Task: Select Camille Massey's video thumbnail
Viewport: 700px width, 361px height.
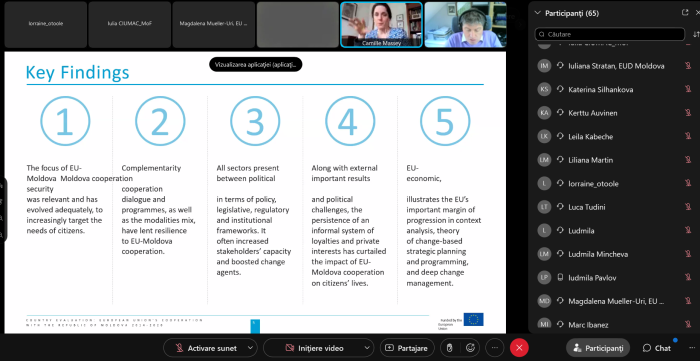Action: click(x=382, y=24)
